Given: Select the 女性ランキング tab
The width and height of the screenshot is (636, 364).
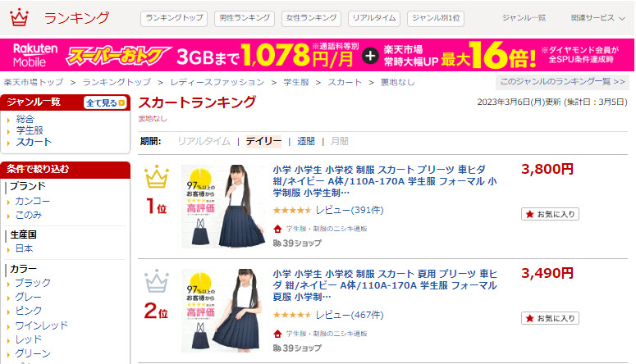Looking at the screenshot, I should point(311,18).
